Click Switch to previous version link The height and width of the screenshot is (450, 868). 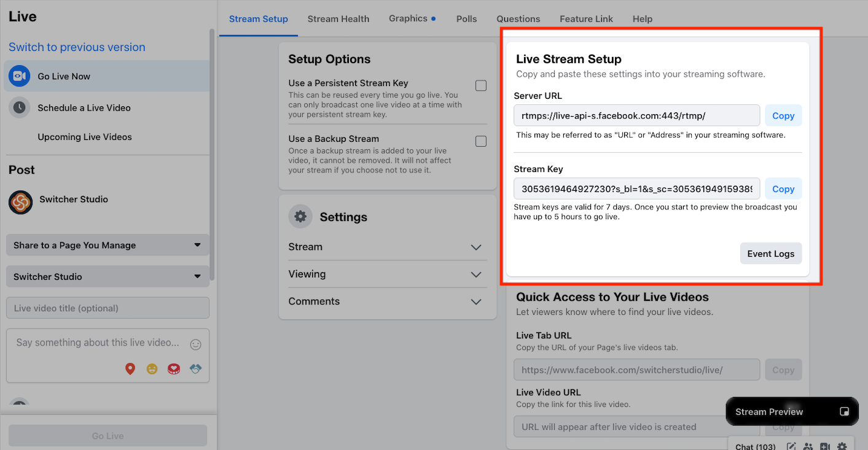(77, 47)
